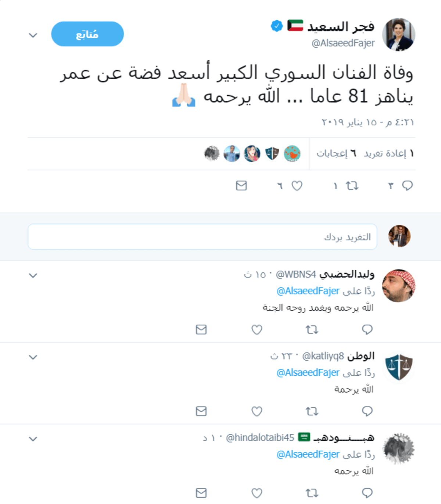This screenshot has height=504, width=441.
Task: Send main tweet via direct message envelope
Action: coord(241,186)
